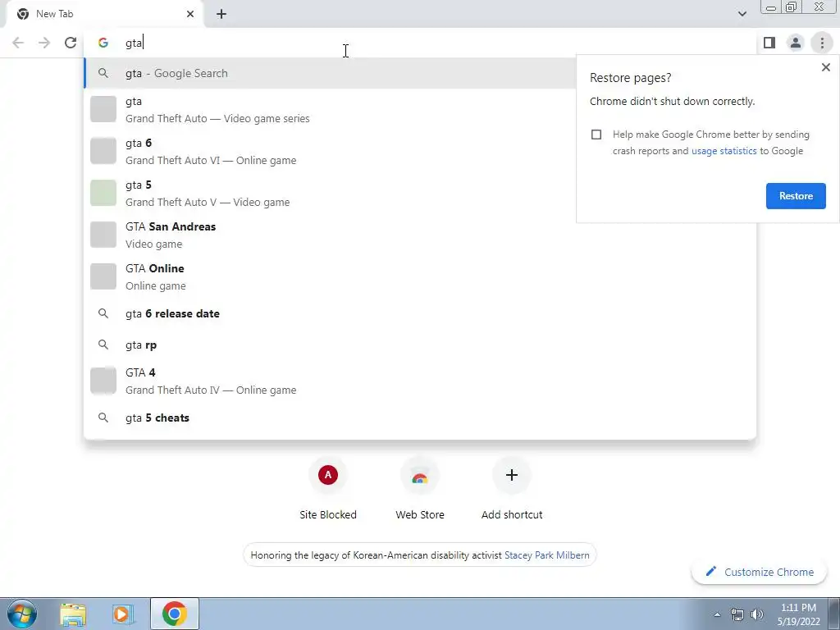Viewport: 840px width, 630px height.
Task: Choose the Grand Theft Auto video game series suggestion
Action: tap(330, 109)
